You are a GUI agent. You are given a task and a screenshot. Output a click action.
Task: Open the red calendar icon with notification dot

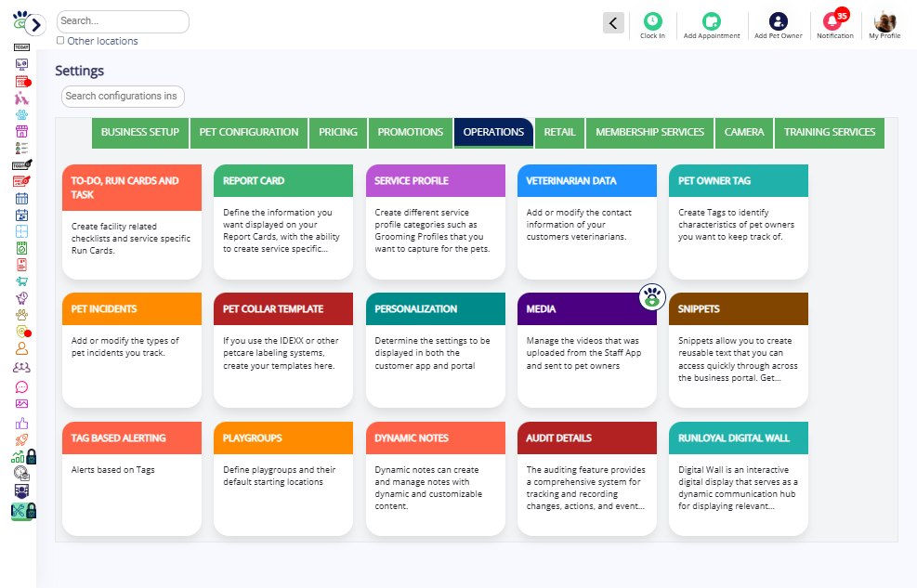(x=22, y=82)
